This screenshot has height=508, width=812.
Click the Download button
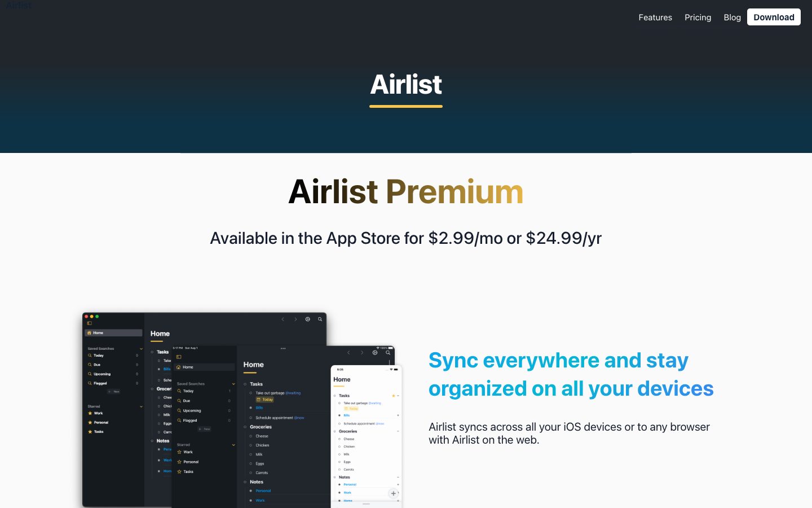774,17
